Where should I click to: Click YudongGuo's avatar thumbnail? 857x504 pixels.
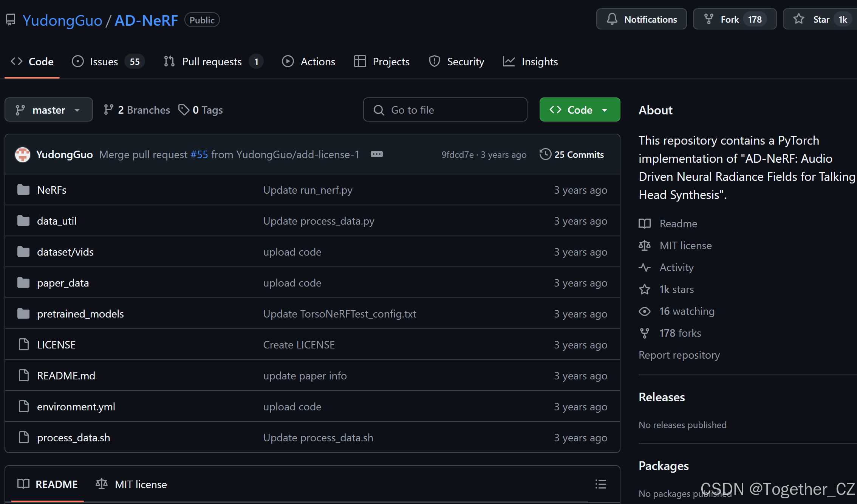pos(23,154)
